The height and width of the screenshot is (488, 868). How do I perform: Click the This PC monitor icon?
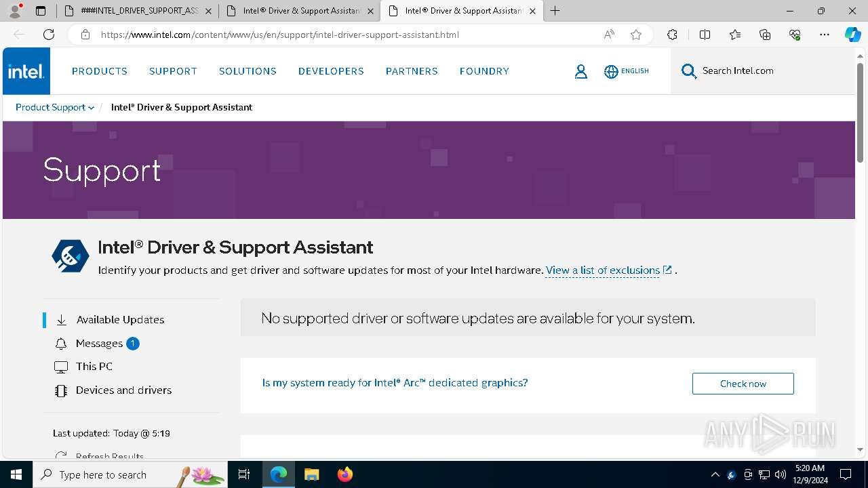[x=61, y=367]
